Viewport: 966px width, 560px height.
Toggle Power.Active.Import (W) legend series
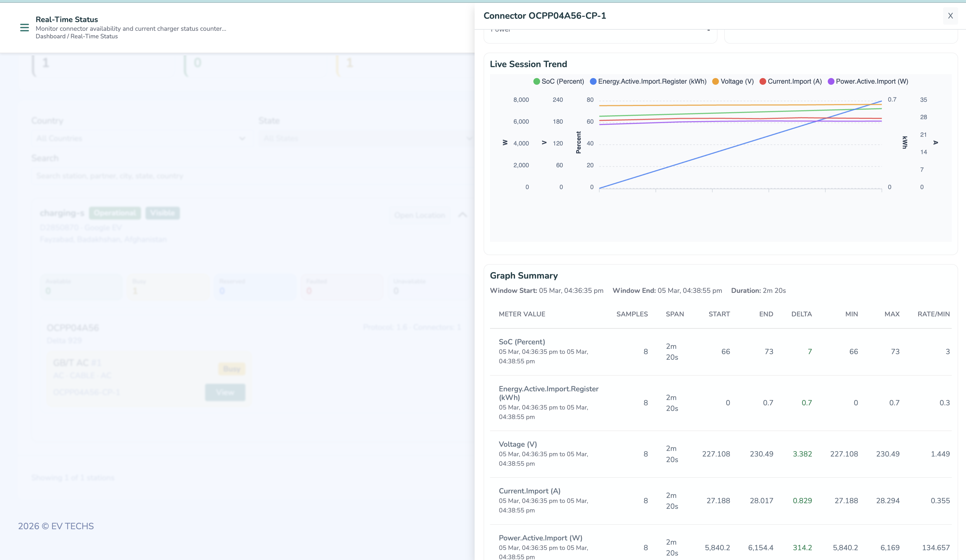pyautogui.click(x=871, y=81)
